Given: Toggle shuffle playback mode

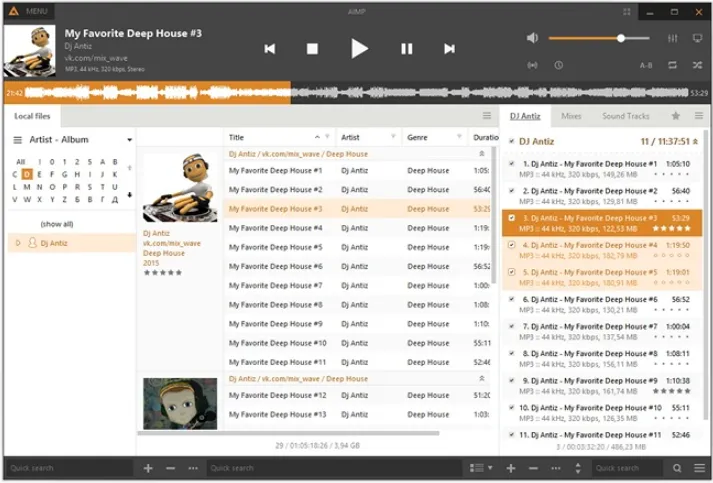Looking at the screenshot, I should [697, 65].
